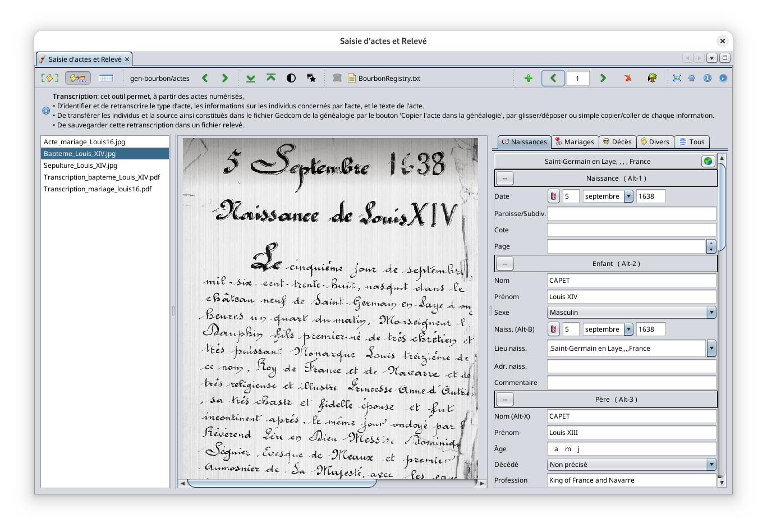The height and width of the screenshot is (532, 767).
Task: Delete record with orange cross icon
Action: (x=628, y=78)
